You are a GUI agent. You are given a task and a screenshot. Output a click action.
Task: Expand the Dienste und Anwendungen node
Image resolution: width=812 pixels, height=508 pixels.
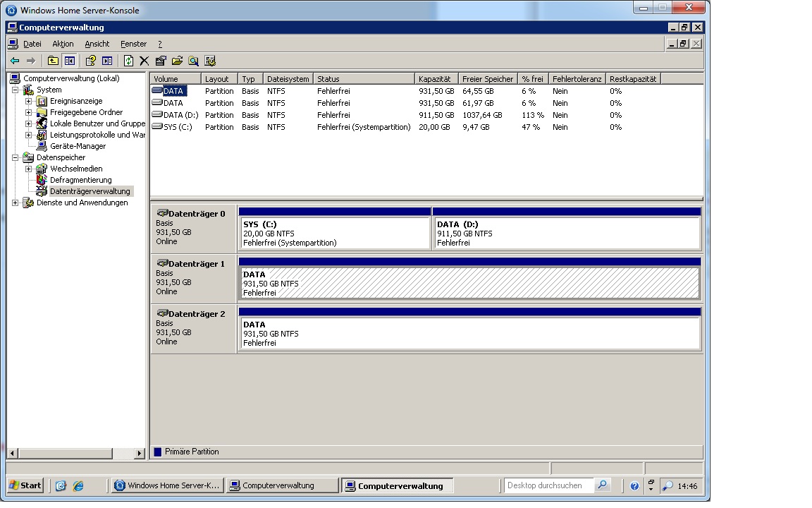click(x=16, y=202)
